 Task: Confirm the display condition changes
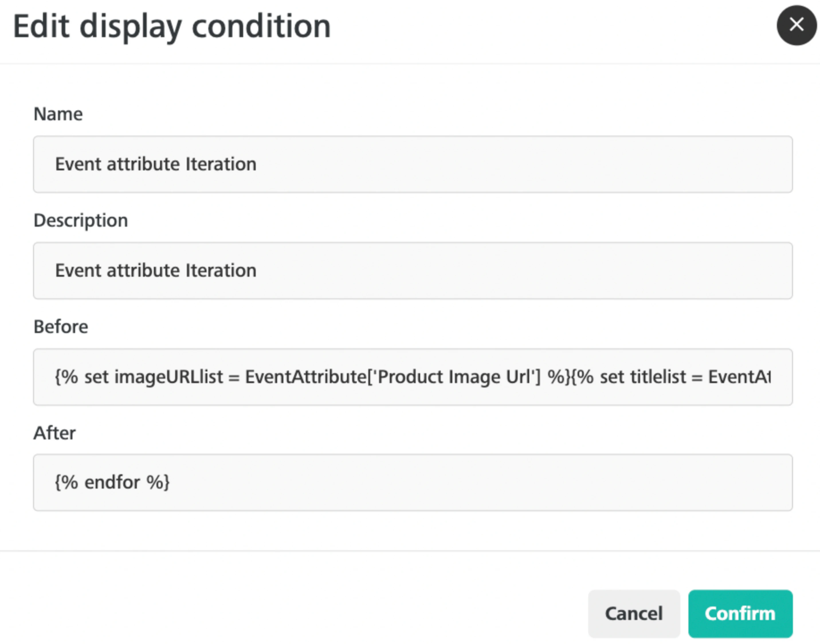point(740,613)
